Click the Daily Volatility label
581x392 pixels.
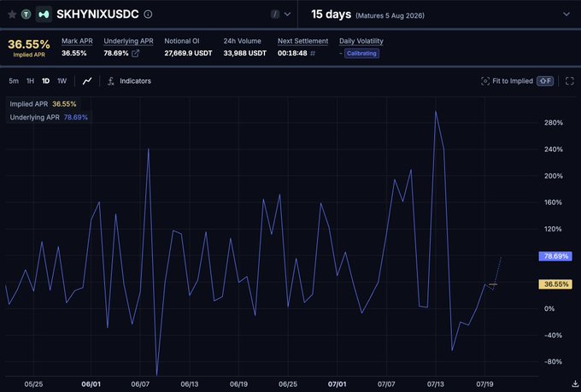[361, 41]
